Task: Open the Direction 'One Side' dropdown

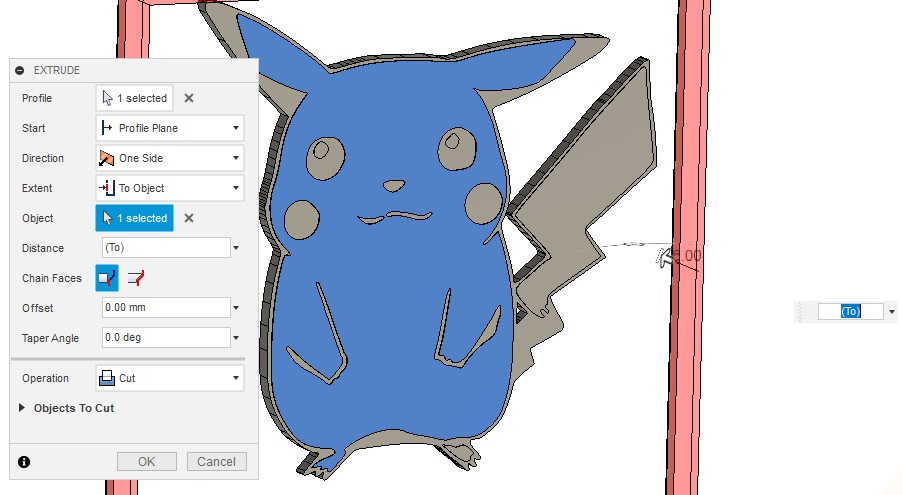Action: (x=169, y=158)
